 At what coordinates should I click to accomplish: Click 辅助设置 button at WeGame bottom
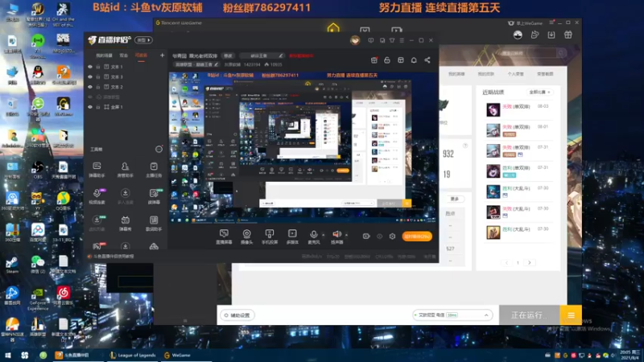[x=237, y=315]
